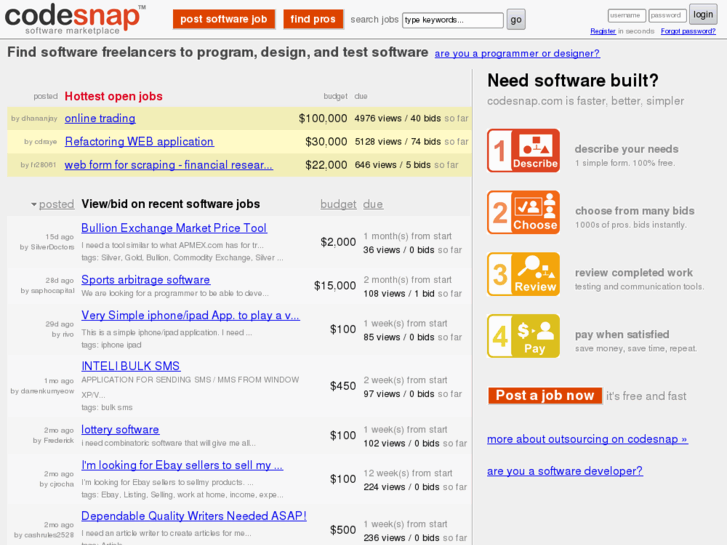Click '5128 views / 74 bids' text
This screenshot has height=545, width=727.
coord(397,141)
